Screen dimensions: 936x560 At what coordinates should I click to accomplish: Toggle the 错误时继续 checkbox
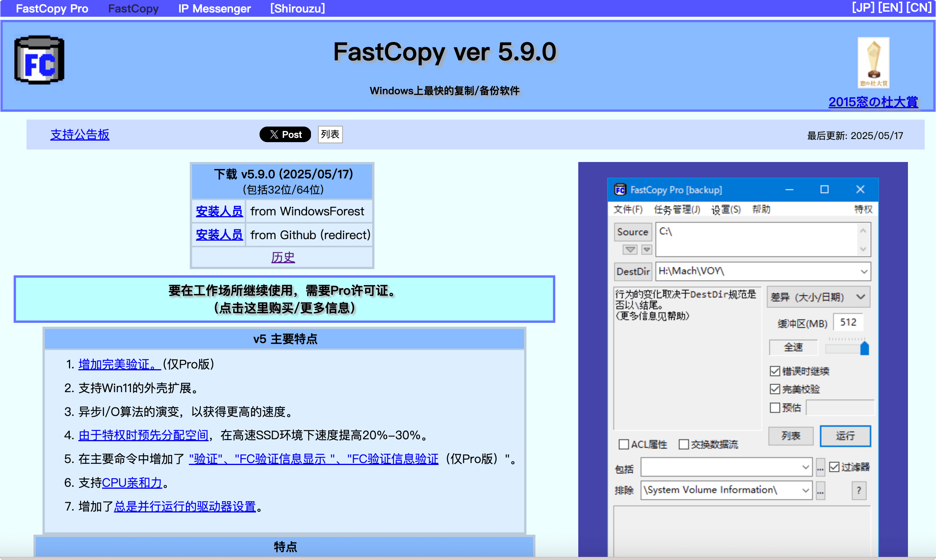(775, 371)
